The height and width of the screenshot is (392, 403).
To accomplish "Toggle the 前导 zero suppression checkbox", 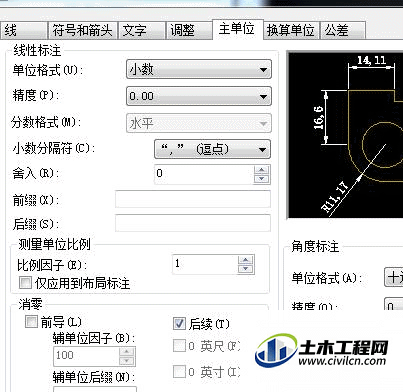I will tap(31, 322).
